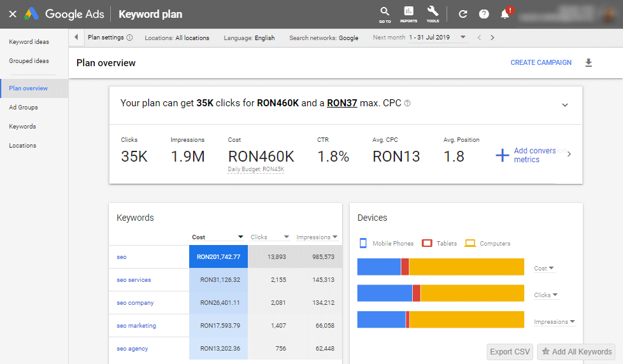Image resolution: width=623 pixels, height=364 pixels.
Task: Collapse plan settings with left triangle arrow
Action: (x=76, y=38)
